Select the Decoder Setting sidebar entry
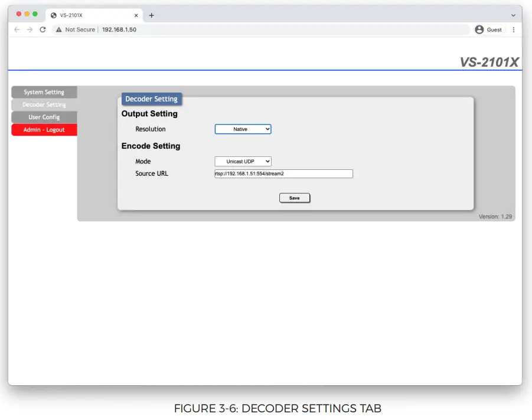The height and width of the screenshot is (420, 532). click(44, 104)
